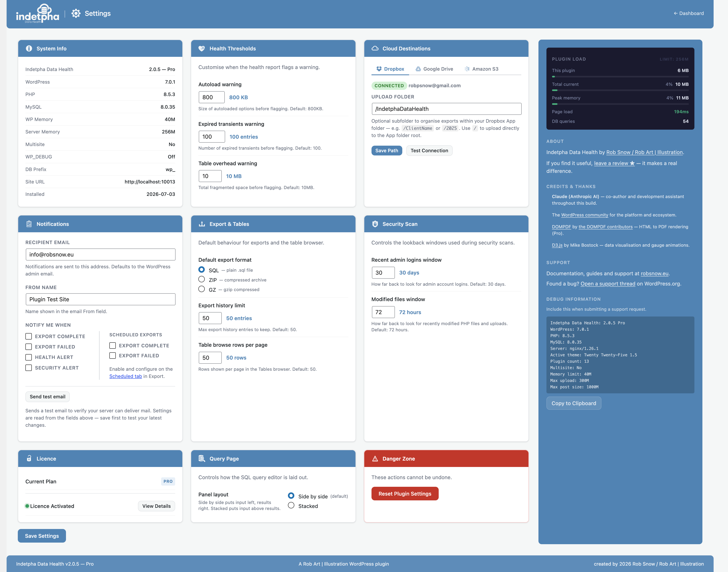
Task: Click Modified files window input field
Action: pyautogui.click(x=383, y=312)
